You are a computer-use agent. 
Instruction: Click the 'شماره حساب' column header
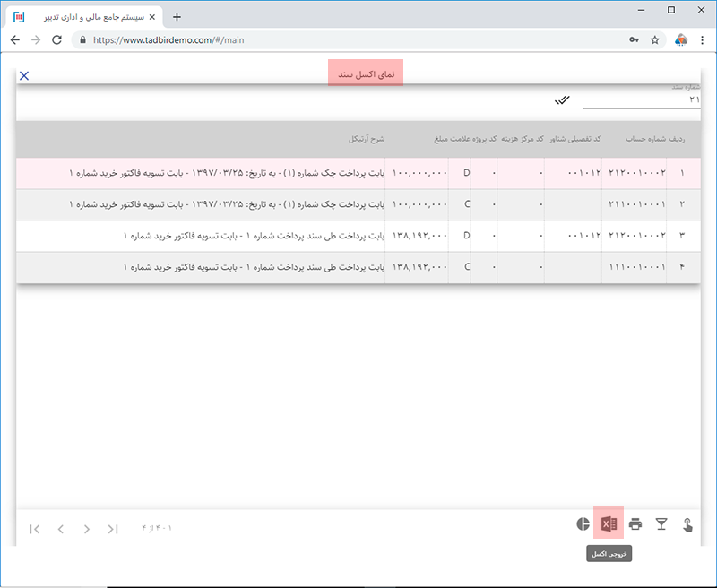pos(638,140)
